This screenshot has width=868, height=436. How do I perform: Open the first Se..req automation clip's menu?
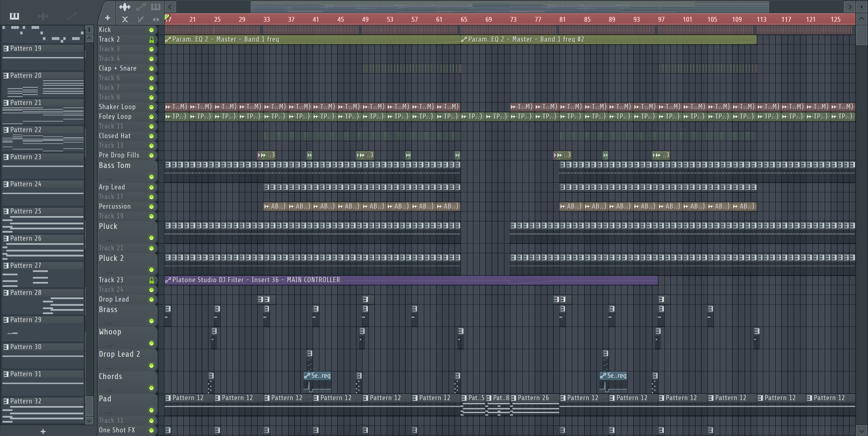tap(307, 376)
